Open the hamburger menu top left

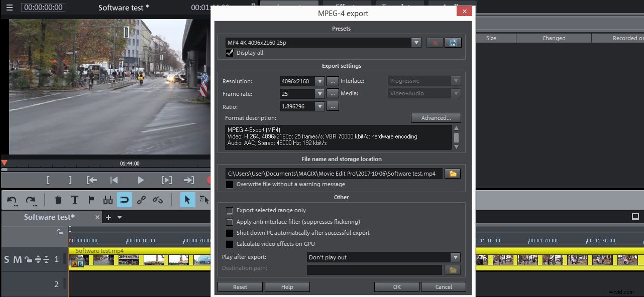coord(9,8)
